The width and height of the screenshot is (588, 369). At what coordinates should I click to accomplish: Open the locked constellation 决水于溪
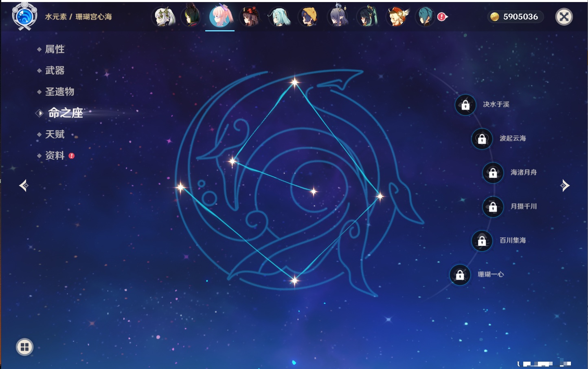465,105
